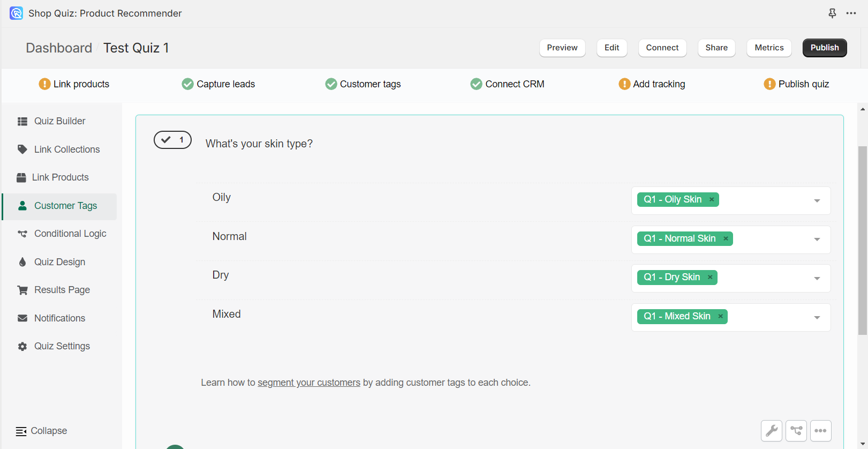Expand the Dry answer tag dropdown
Viewport: 868px width, 449px height.
817,279
